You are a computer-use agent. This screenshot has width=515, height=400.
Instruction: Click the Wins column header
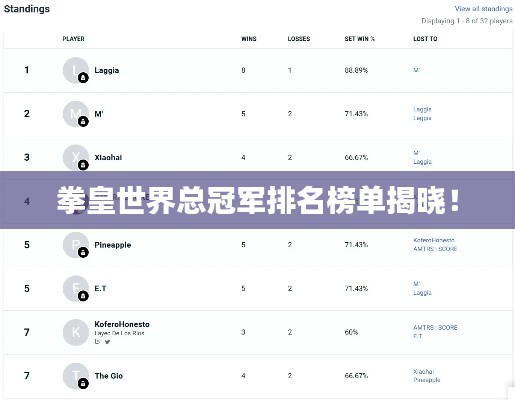[249, 39]
